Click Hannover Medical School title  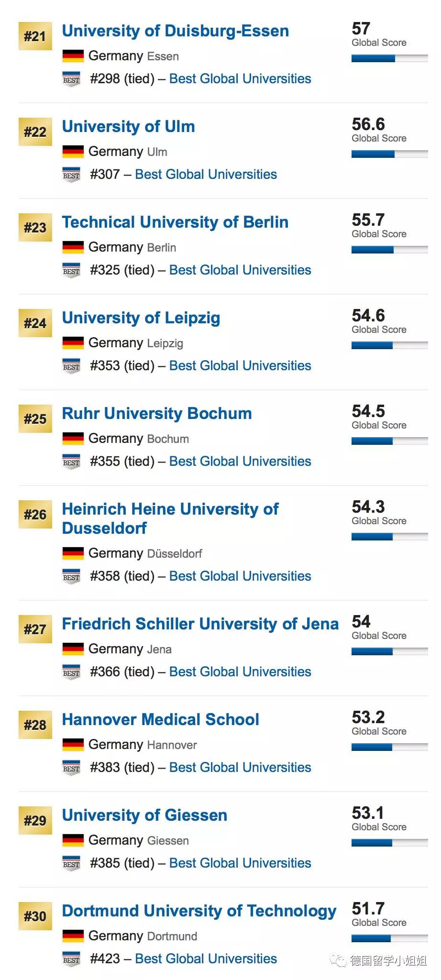[x=160, y=720]
